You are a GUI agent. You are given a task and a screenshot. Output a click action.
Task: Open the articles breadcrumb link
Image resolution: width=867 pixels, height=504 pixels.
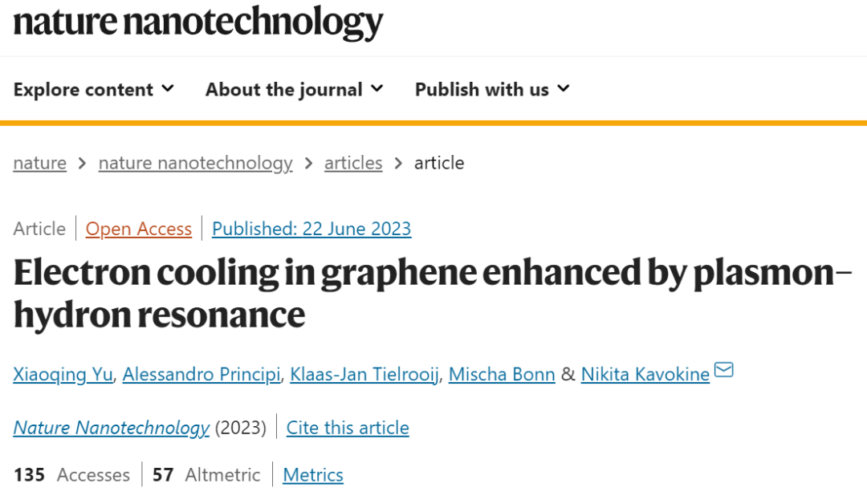(x=353, y=163)
